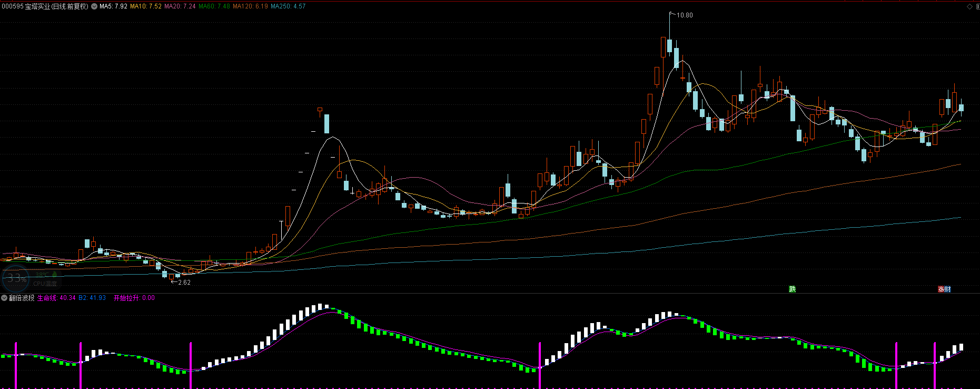Select the MA20: 7.24 label
The width and height of the screenshot is (980, 389).
point(180,6)
